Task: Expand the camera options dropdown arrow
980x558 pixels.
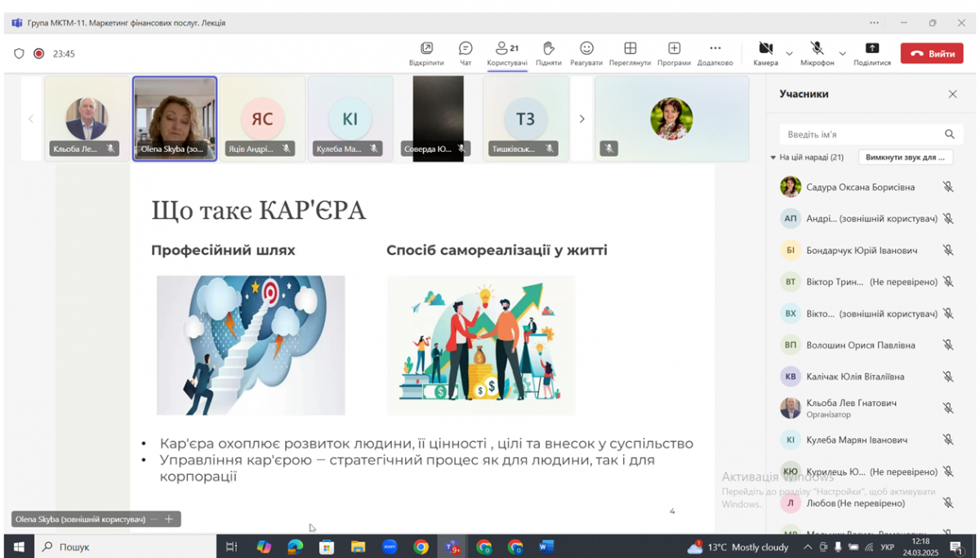Action: pyautogui.click(x=789, y=54)
